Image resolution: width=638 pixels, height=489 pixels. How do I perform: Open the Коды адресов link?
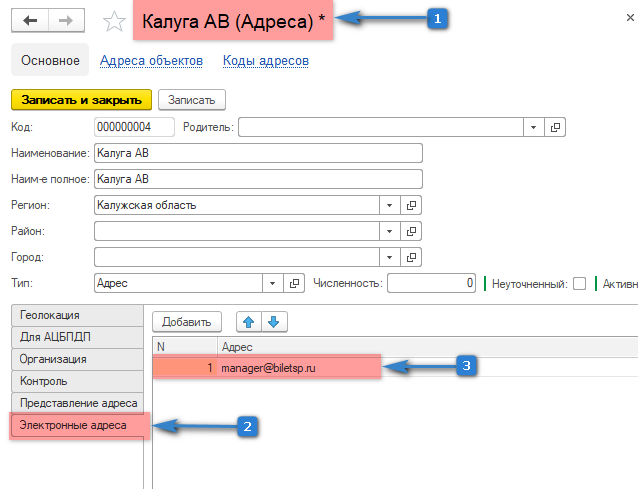click(x=265, y=61)
